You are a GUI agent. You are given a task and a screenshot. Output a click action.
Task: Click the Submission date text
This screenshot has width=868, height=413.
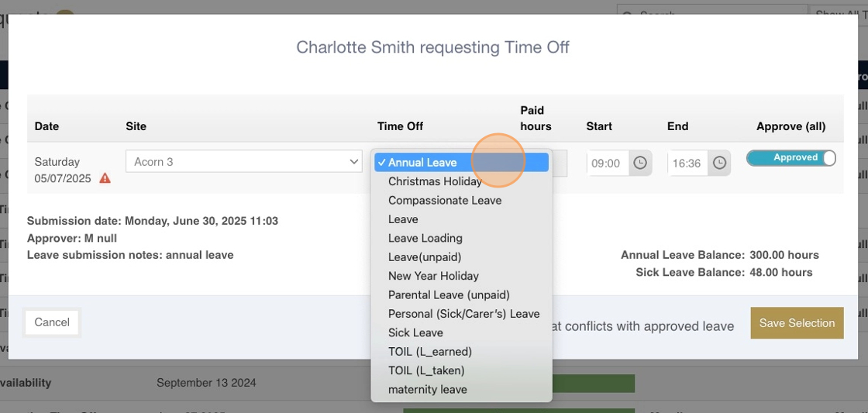coord(153,221)
